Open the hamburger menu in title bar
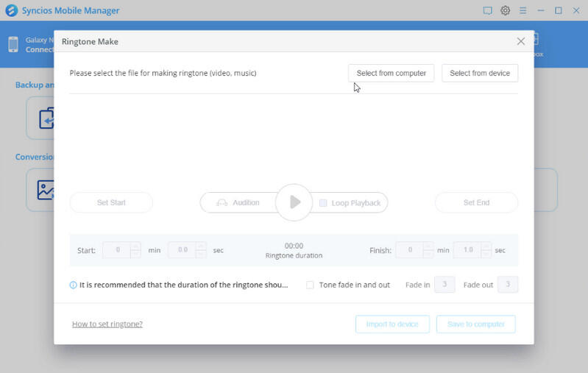The width and height of the screenshot is (588, 373). [x=523, y=10]
